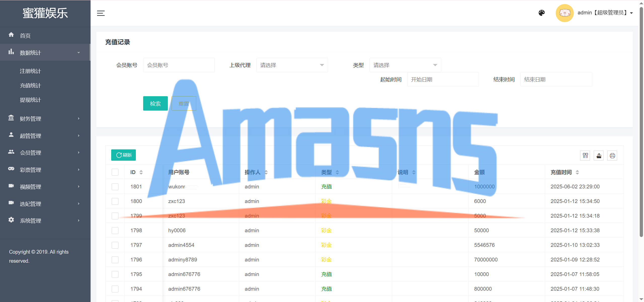
Task: Toggle the select-all header checkbox
Action: tap(115, 172)
